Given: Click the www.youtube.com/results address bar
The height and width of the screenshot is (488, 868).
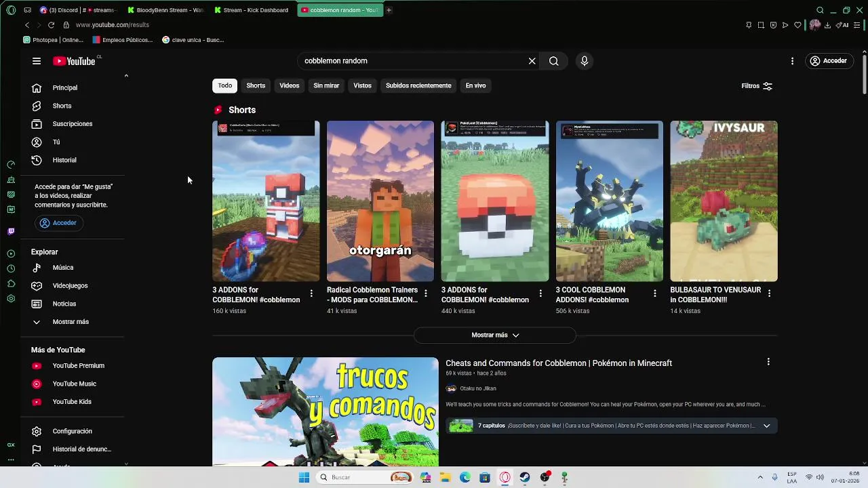Looking at the screenshot, I should (x=113, y=25).
